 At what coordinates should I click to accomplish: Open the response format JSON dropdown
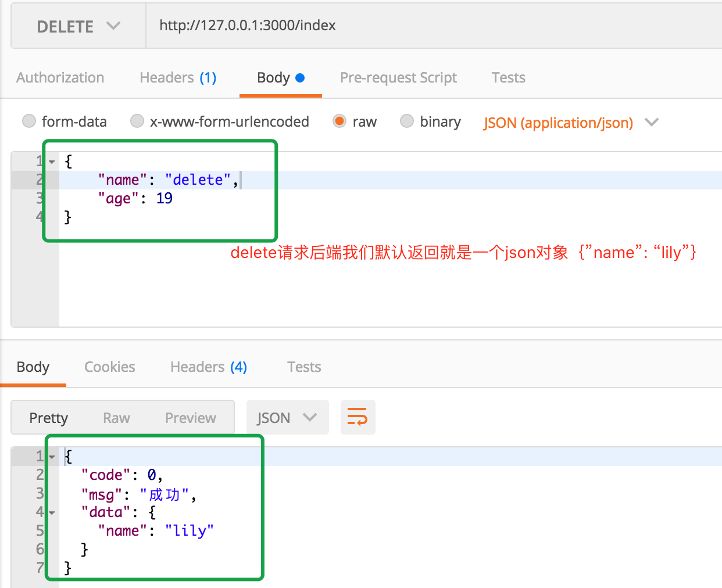pos(288,417)
